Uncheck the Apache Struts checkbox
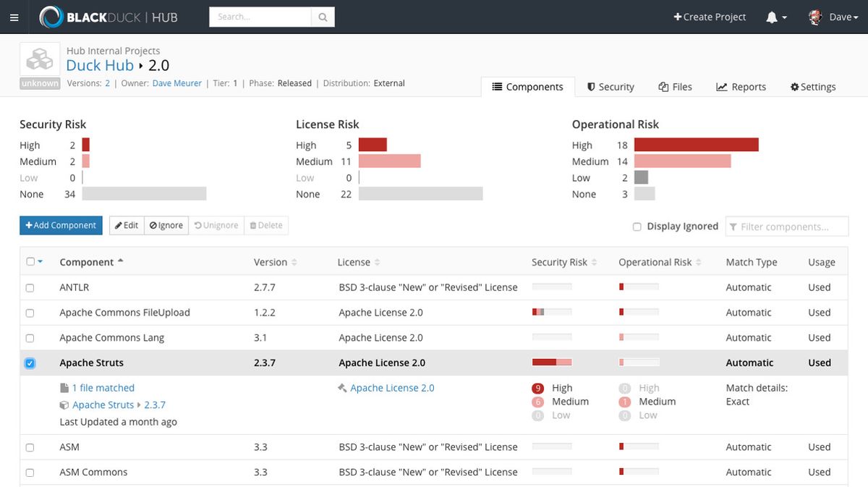The height and width of the screenshot is (487, 868). point(30,363)
